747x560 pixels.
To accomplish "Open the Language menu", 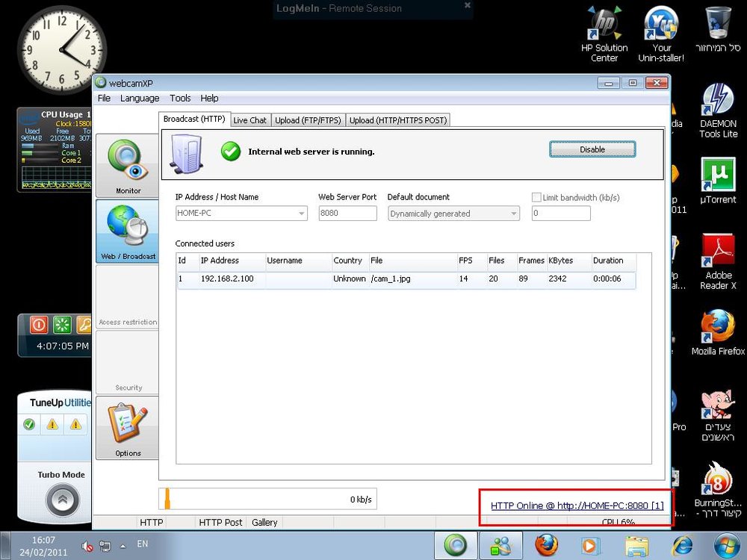I will (140, 98).
